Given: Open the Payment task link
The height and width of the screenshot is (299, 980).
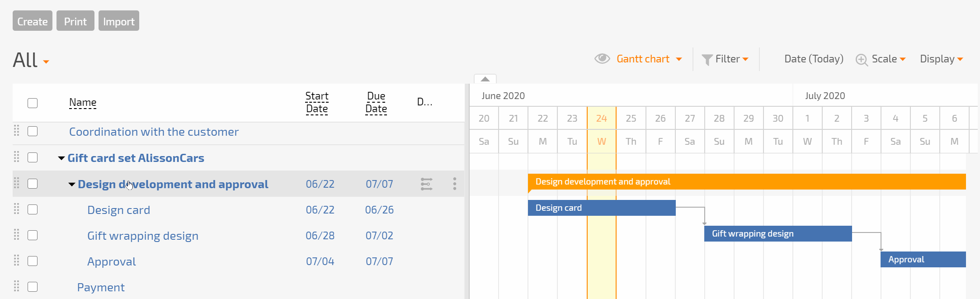Looking at the screenshot, I should tap(101, 287).
